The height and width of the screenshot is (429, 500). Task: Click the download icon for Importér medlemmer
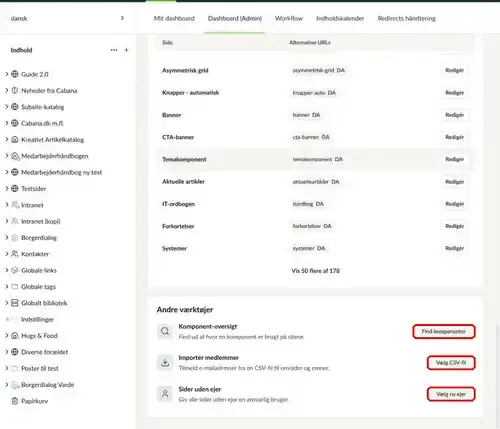(x=165, y=362)
